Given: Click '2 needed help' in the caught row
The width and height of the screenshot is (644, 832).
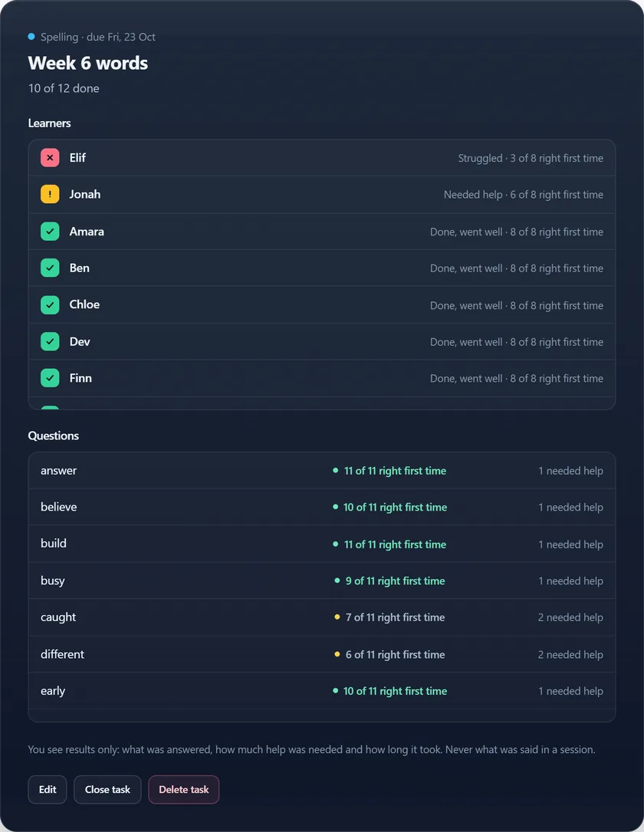Looking at the screenshot, I should pos(570,617).
